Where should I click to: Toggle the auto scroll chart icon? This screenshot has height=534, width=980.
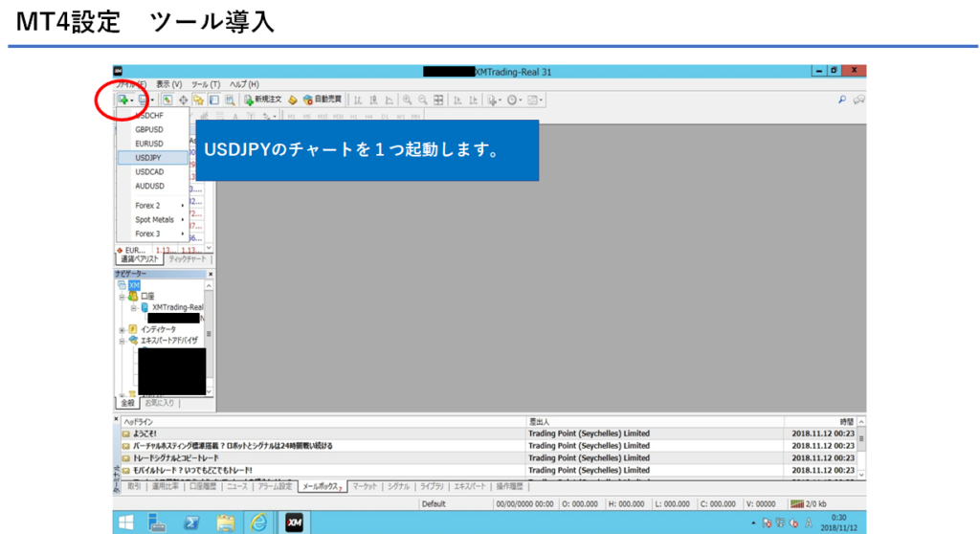pyautogui.click(x=457, y=100)
